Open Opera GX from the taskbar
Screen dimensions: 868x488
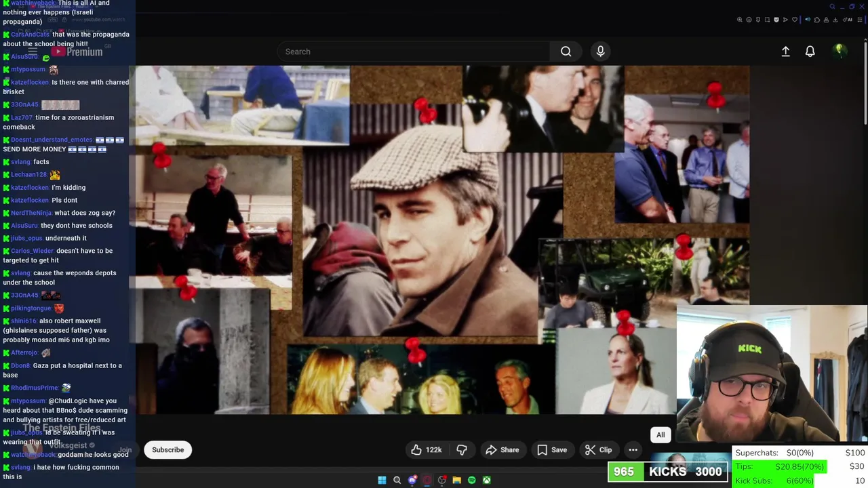coord(427,480)
